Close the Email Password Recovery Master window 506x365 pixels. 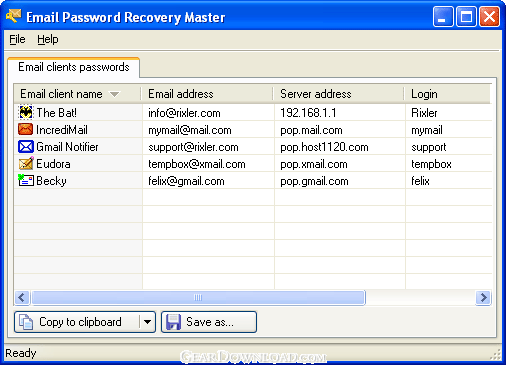point(489,16)
